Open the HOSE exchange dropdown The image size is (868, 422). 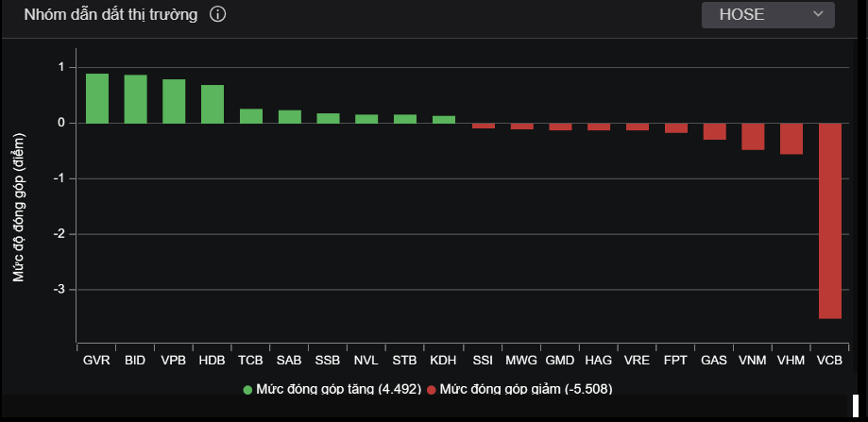[x=768, y=15]
